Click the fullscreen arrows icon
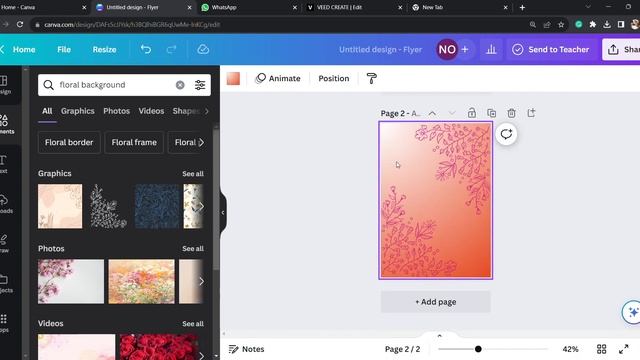 (x=624, y=349)
